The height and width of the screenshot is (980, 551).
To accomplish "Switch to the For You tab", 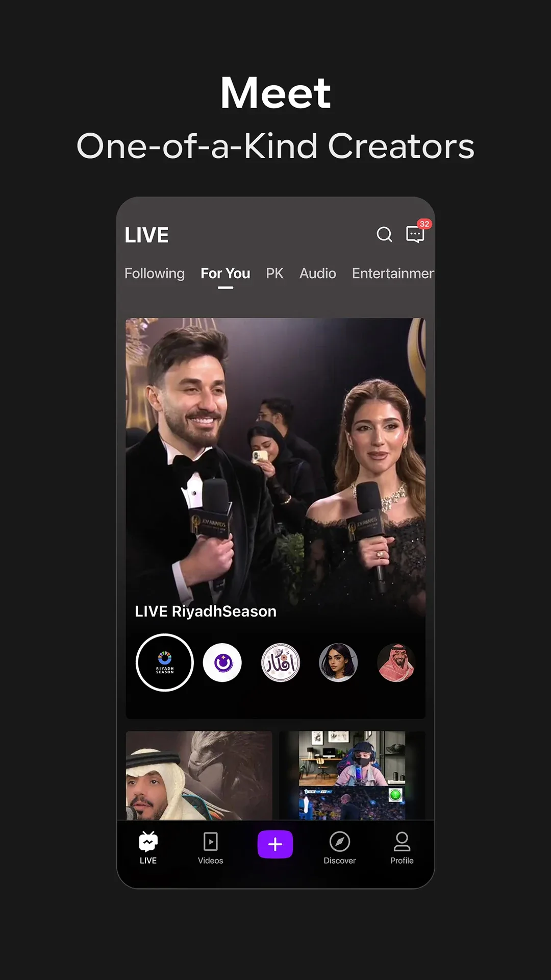I will (x=226, y=274).
